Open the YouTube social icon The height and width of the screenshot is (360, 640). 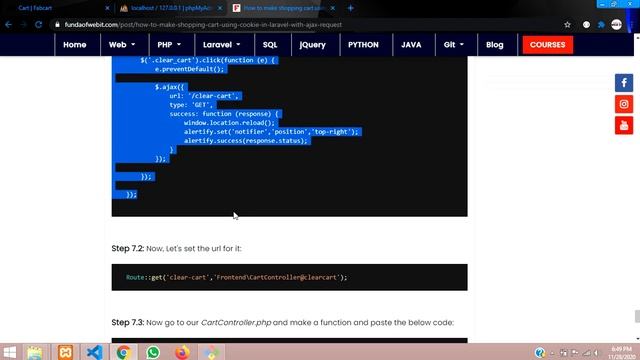(x=624, y=125)
